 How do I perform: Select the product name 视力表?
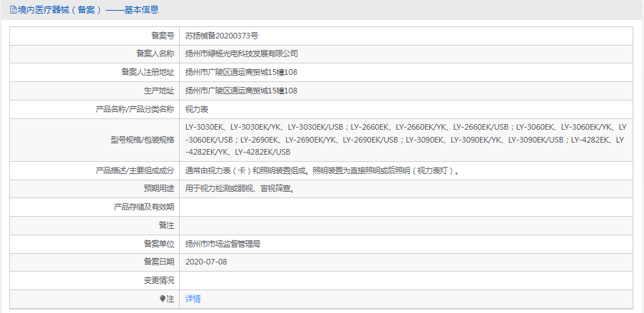(197, 109)
